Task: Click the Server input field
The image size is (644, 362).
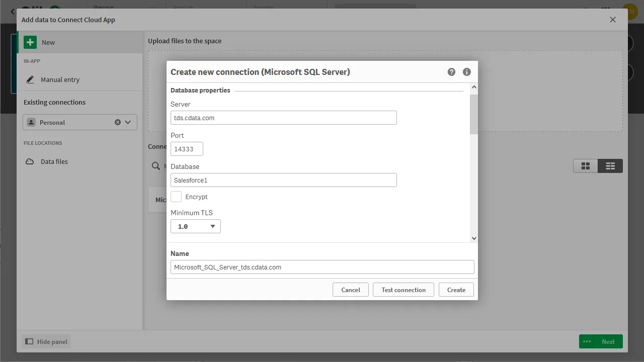Action: pyautogui.click(x=284, y=118)
